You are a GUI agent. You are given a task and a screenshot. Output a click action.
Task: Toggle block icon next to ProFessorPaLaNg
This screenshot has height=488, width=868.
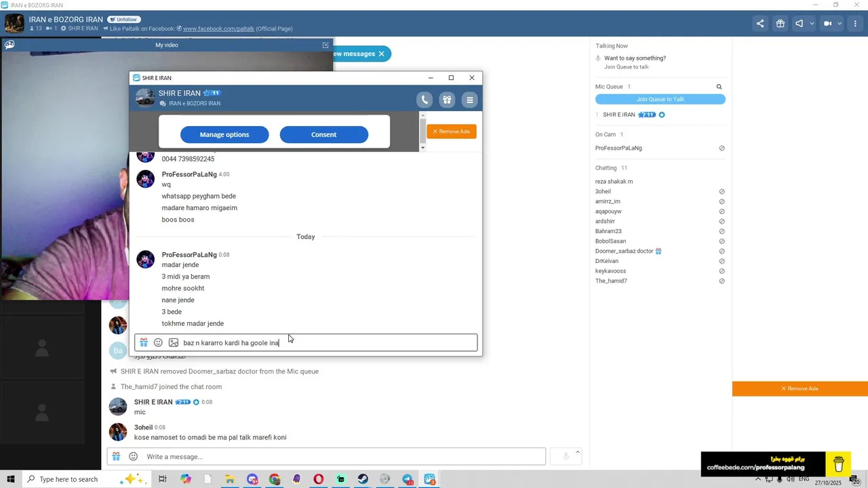(722, 148)
